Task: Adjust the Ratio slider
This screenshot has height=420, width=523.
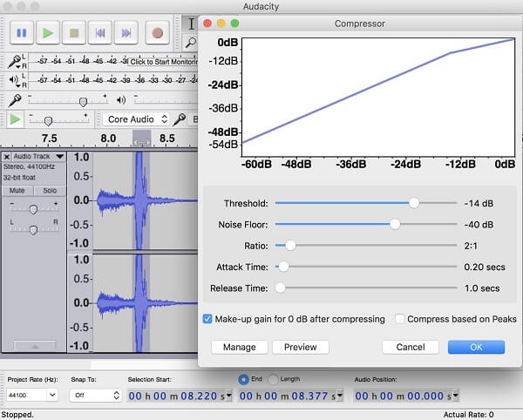Action: [290, 246]
